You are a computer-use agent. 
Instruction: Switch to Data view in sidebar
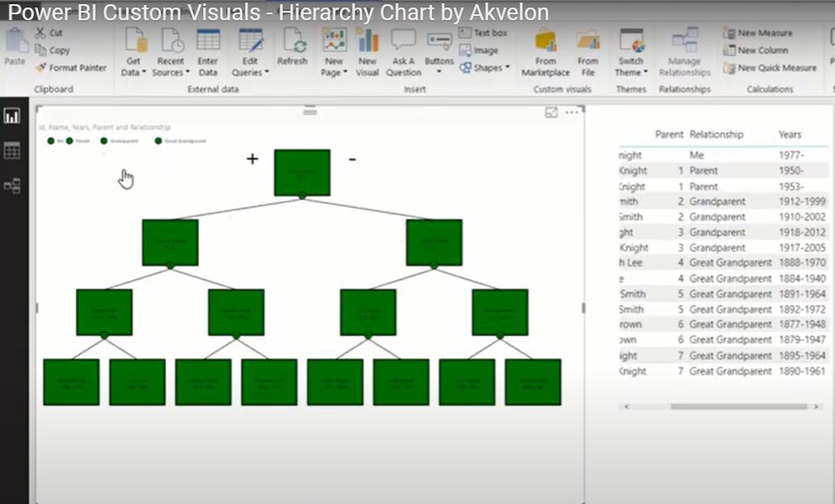coord(12,151)
